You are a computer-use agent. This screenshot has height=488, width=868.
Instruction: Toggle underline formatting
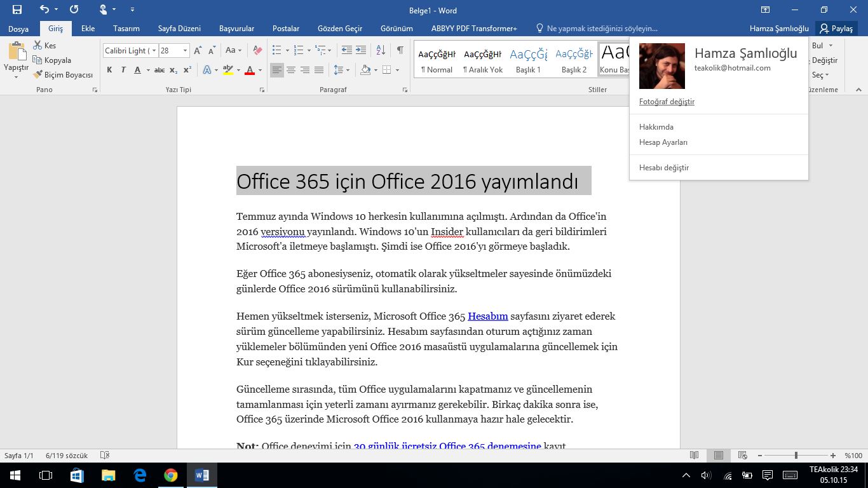[137, 70]
